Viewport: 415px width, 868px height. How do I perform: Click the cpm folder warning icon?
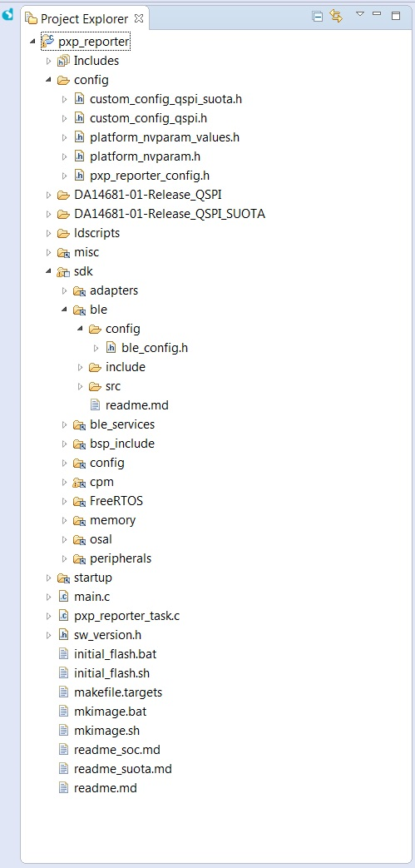coord(80,482)
